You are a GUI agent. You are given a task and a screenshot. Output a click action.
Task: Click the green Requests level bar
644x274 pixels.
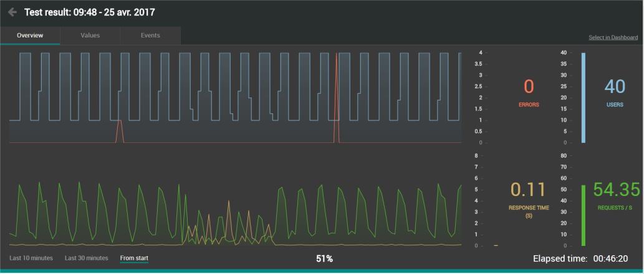pyautogui.click(x=583, y=215)
